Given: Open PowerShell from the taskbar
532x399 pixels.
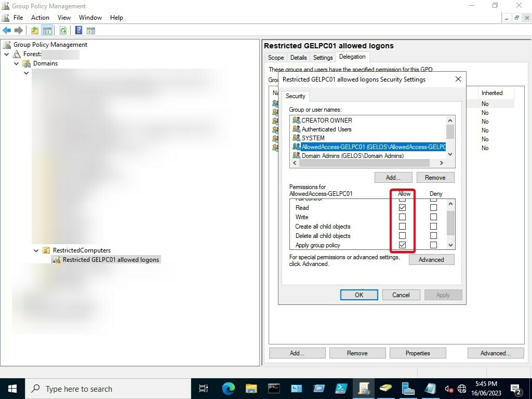Looking at the screenshot, I should click(x=341, y=388).
